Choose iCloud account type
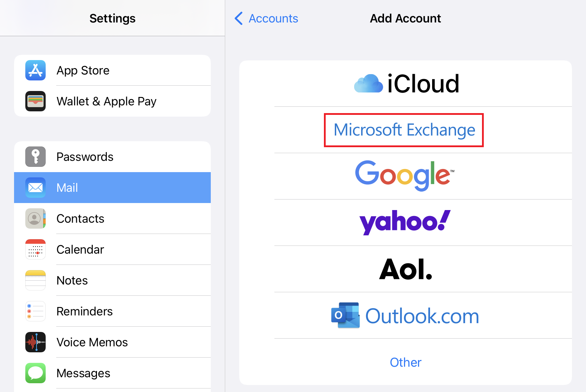Image resolution: width=586 pixels, height=392 pixels. 406,84
